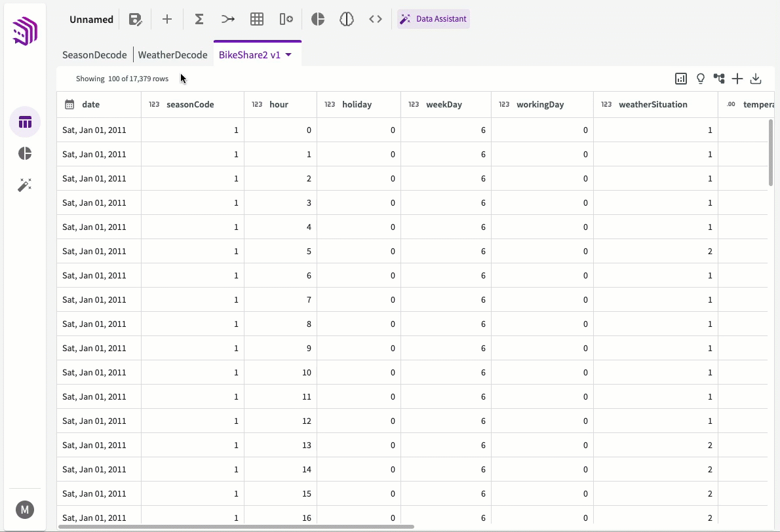The image size is (780, 532).
Task: Click the 123 type icon on weatherSituation column
Action: click(x=606, y=104)
